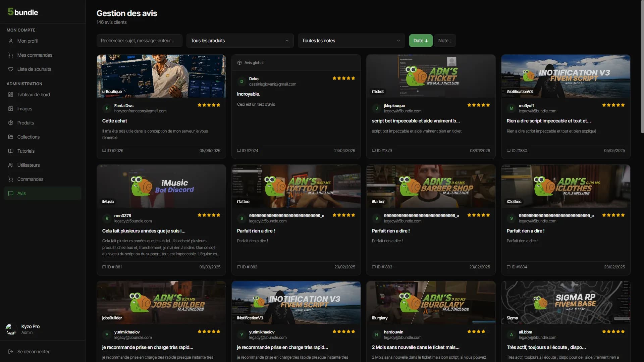Screen dimensions: 644x362
Task: Click the Produits box icon
Action: click(x=11, y=123)
